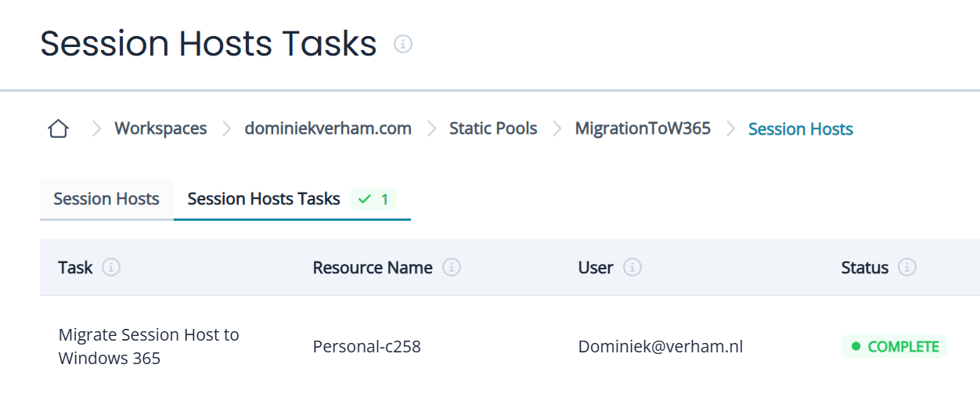Navigate to dominiekverham.com breadcrumb
This screenshot has width=980, height=397.
pyautogui.click(x=328, y=128)
